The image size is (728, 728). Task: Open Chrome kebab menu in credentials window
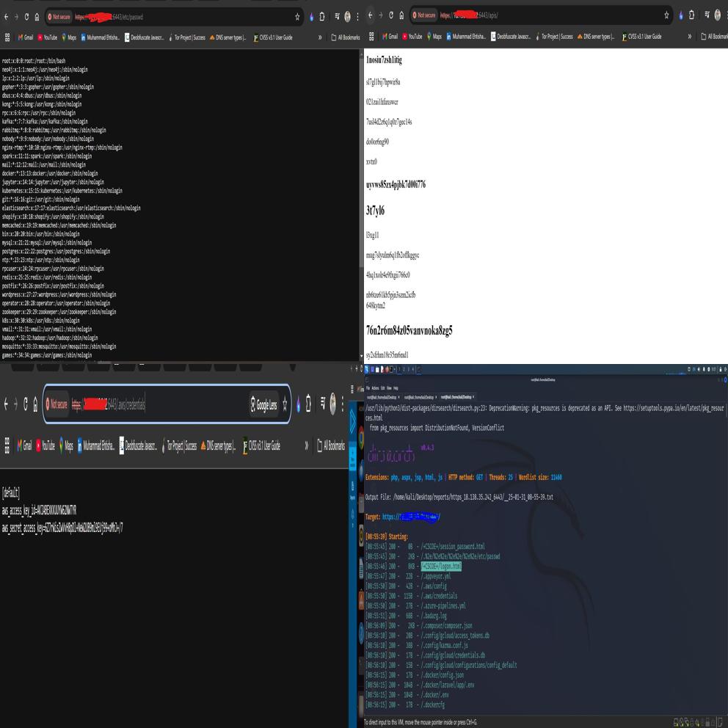(x=343, y=404)
